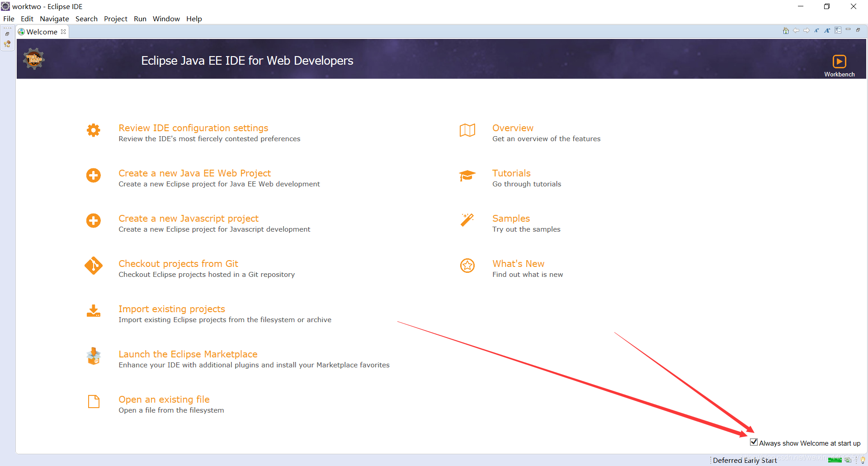Click the lightbulb tip icon in status bar
This screenshot has width=868, height=466.
coord(863,460)
